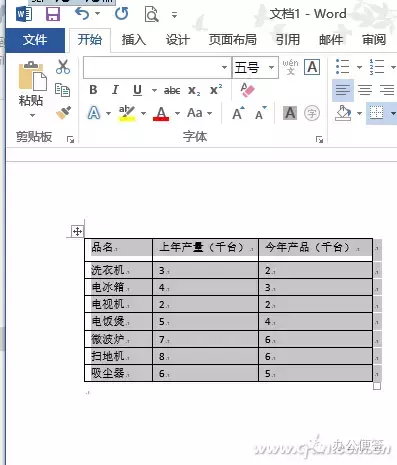The width and height of the screenshot is (397, 465).
Task: Click the 吸尘器 table cell
Action: pos(119,373)
